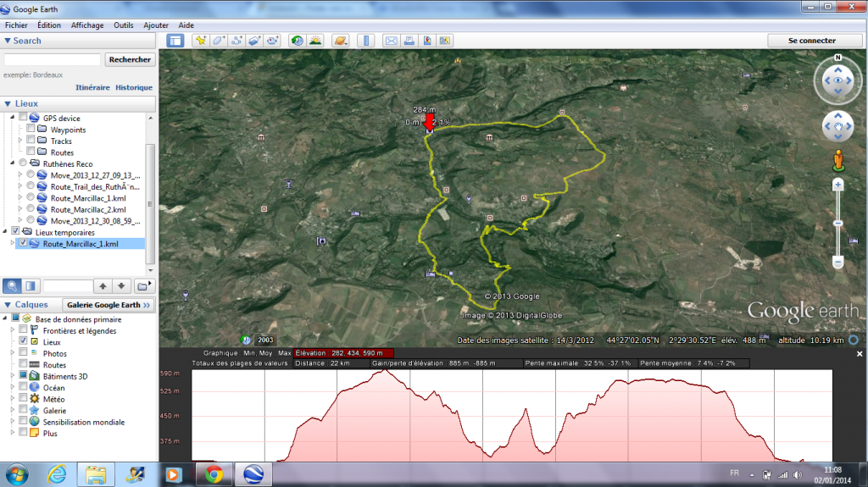Screen dimensions: 868x487
Task: Move selected item up with arrow button
Action: tap(103, 286)
